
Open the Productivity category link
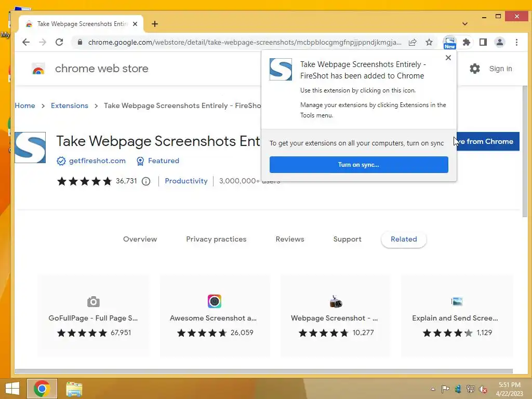click(x=186, y=181)
